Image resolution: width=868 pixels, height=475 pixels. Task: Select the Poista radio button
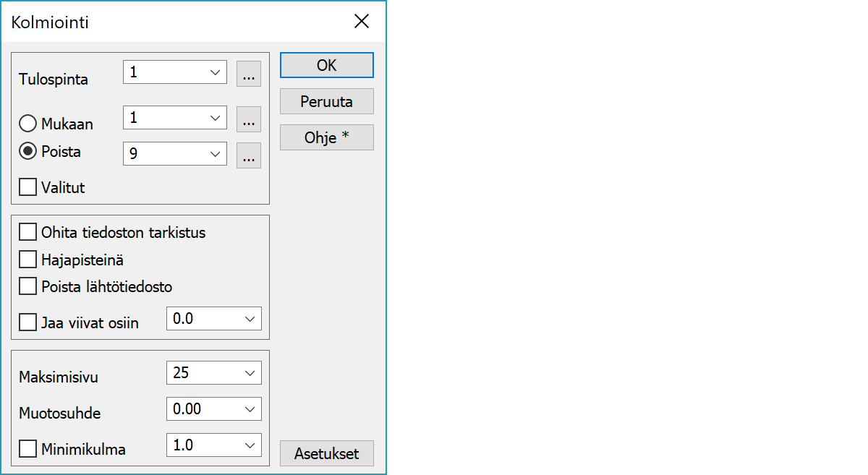(x=28, y=152)
